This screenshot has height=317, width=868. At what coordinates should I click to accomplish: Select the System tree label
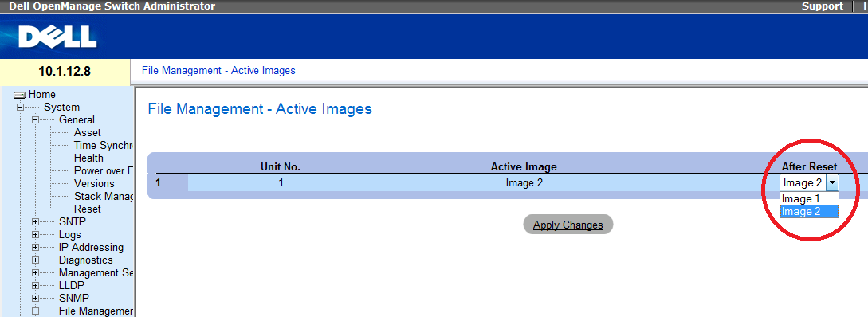(62, 108)
